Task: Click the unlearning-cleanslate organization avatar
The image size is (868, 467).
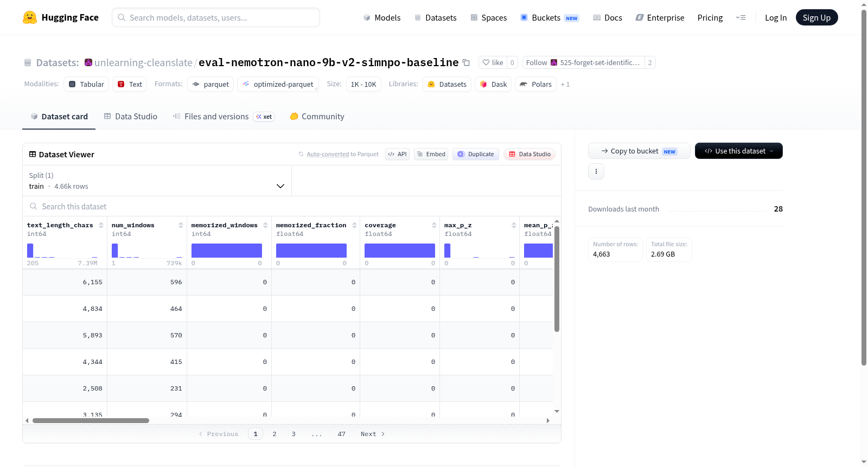Action: (88, 62)
